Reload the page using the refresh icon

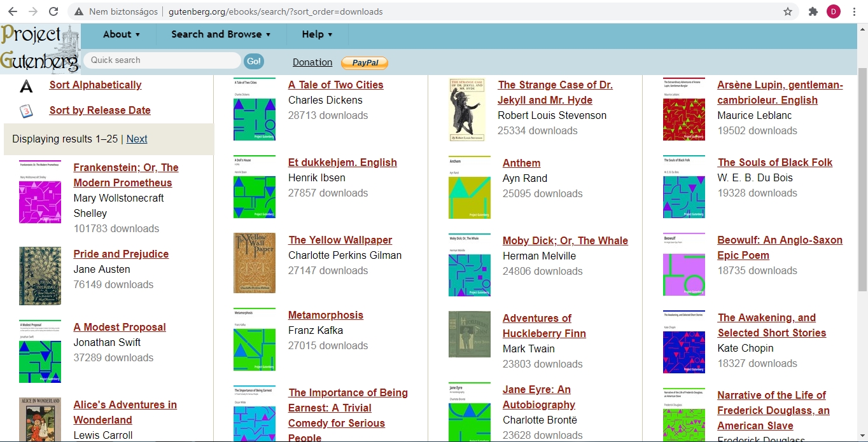pyautogui.click(x=53, y=11)
